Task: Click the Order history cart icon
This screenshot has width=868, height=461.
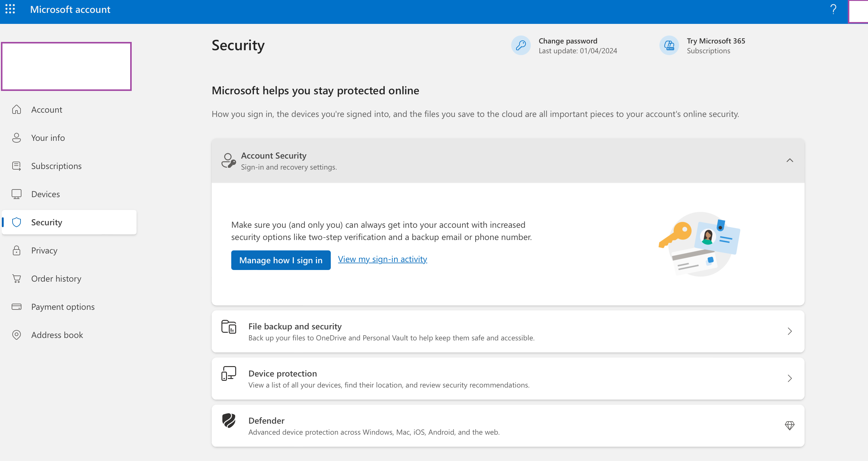Action: [x=17, y=279]
